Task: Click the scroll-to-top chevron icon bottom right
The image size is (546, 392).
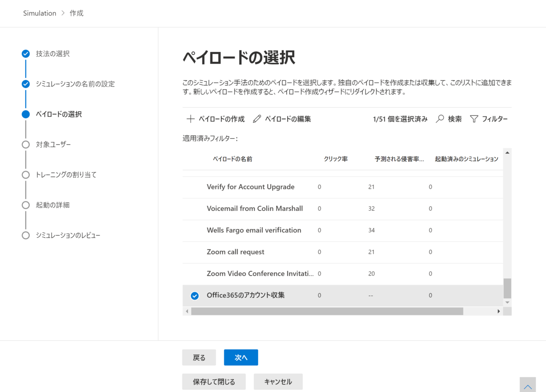Action: click(x=527, y=384)
